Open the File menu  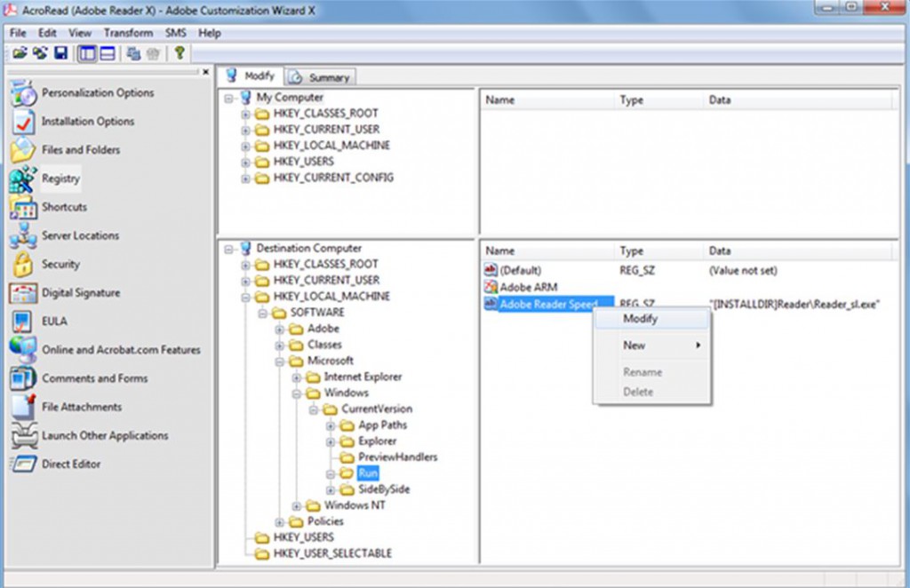coord(18,33)
